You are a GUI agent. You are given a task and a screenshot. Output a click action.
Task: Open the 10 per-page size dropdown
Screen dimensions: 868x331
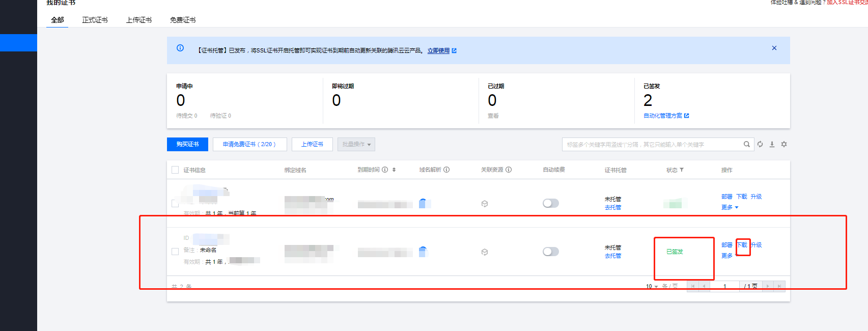pyautogui.click(x=652, y=286)
